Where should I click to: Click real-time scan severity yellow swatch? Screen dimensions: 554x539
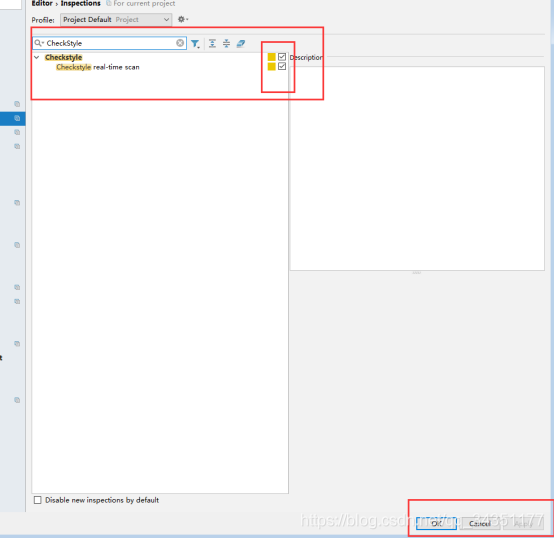271,66
